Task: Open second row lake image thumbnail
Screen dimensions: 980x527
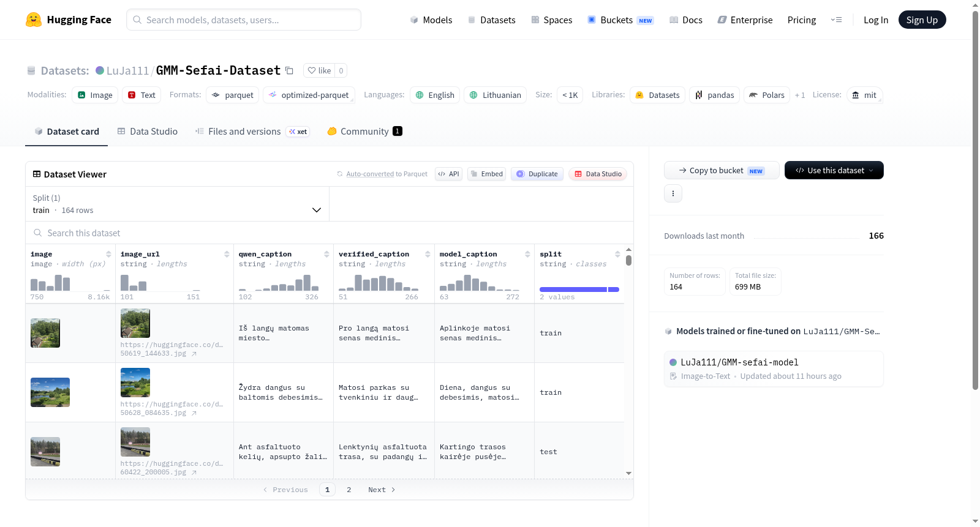Action: 50,392
